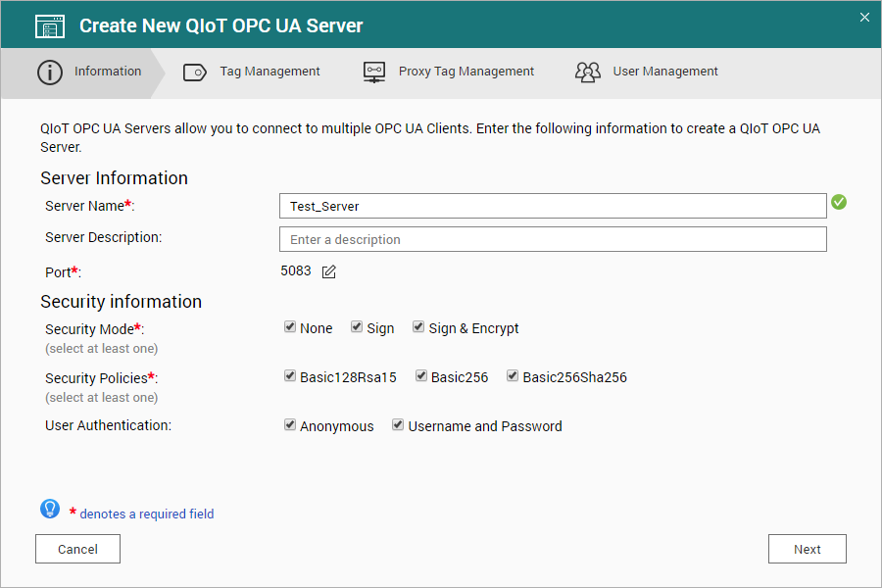
Task: Proceed with the Next button
Action: tap(808, 549)
